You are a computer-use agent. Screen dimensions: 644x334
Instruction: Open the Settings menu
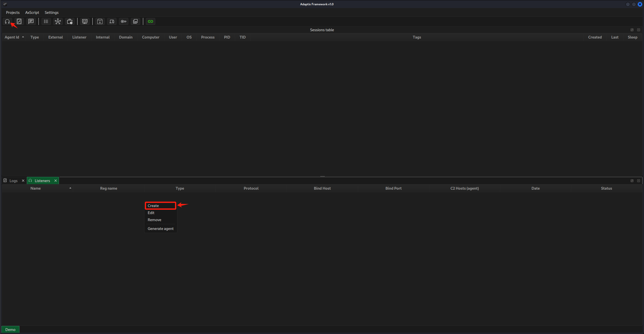point(51,12)
